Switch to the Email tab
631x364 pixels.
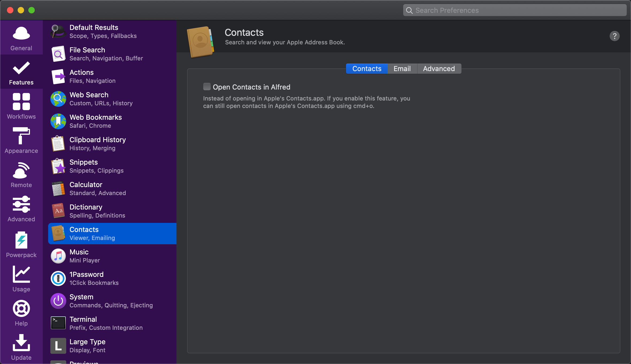point(402,69)
